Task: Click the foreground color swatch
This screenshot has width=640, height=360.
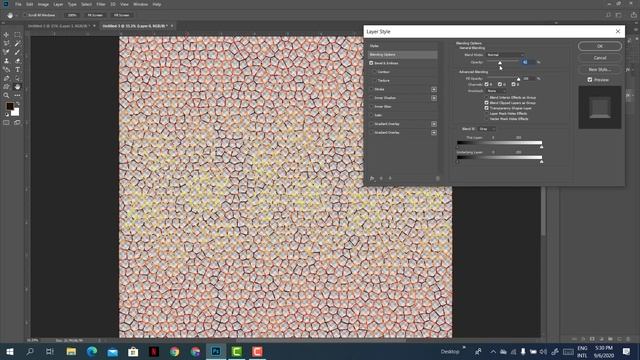Action: (9, 107)
